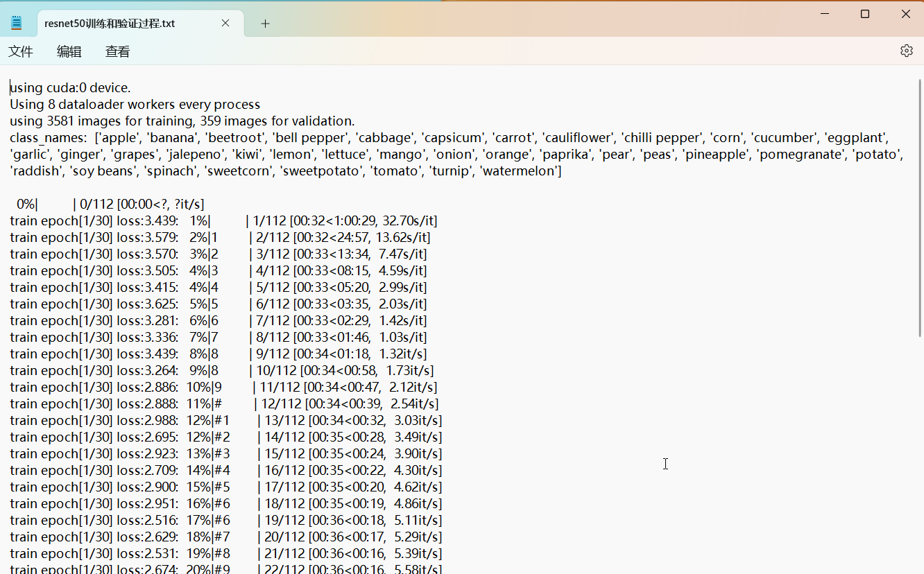Open the 编辑 menu
The image size is (924, 574).
tap(69, 51)
